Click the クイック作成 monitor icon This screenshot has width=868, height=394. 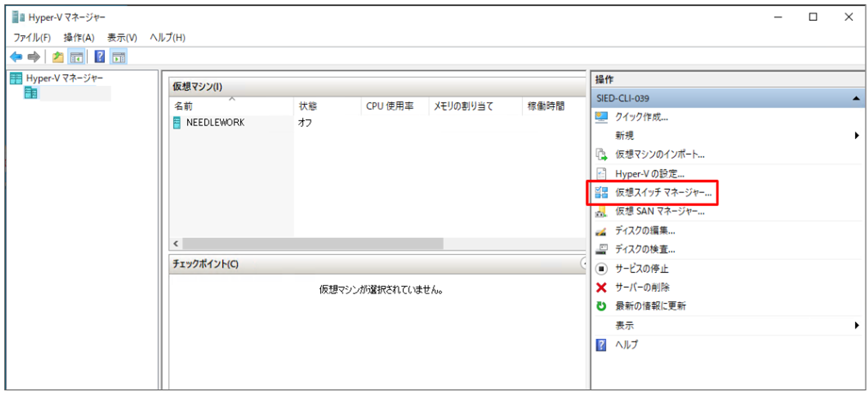[601, 117]
